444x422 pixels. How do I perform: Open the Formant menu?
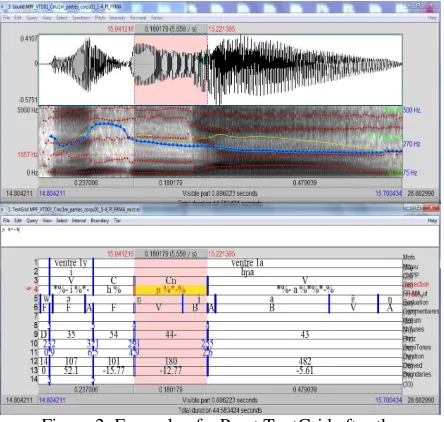(x=138, y=18)
